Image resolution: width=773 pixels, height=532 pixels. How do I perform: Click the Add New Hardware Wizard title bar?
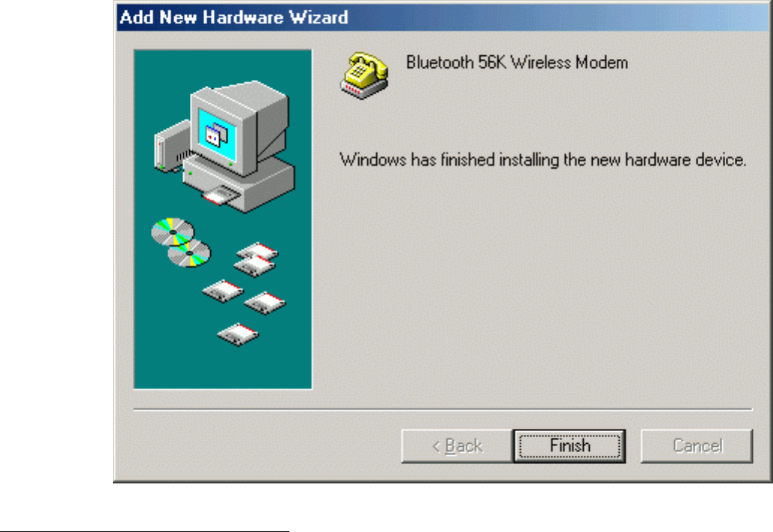pos(443,17)
